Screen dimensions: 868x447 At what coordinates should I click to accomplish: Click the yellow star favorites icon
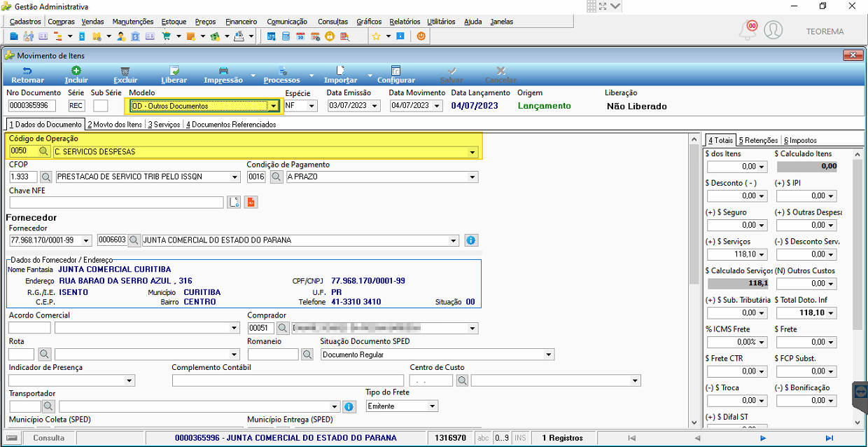click(x=376, y=36)
